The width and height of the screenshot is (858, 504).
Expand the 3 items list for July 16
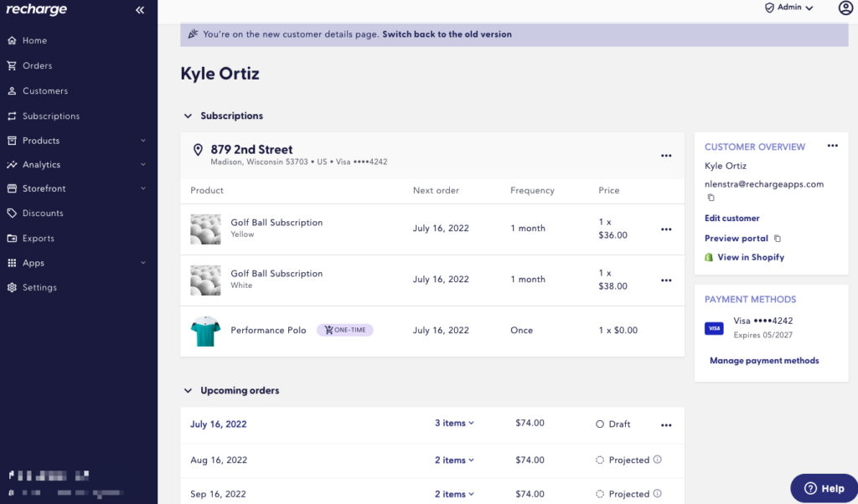[454, 424]
